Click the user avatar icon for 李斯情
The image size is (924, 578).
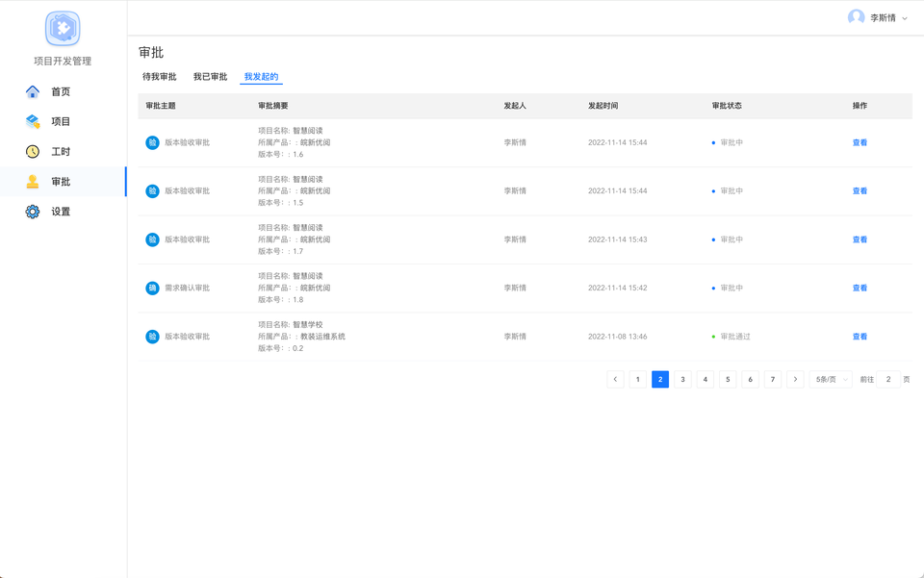click(856, 17)
